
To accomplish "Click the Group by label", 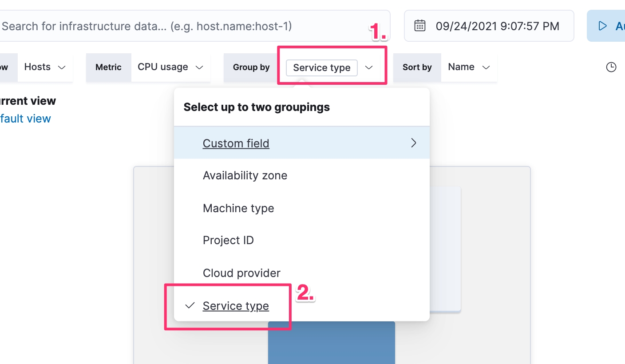I will [x=251, y=67].
